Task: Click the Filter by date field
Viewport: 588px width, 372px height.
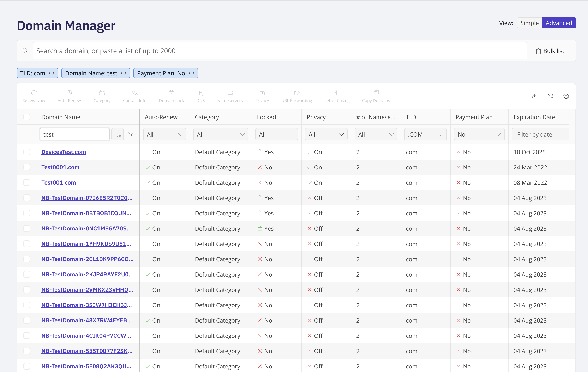Action: (540, 134)
